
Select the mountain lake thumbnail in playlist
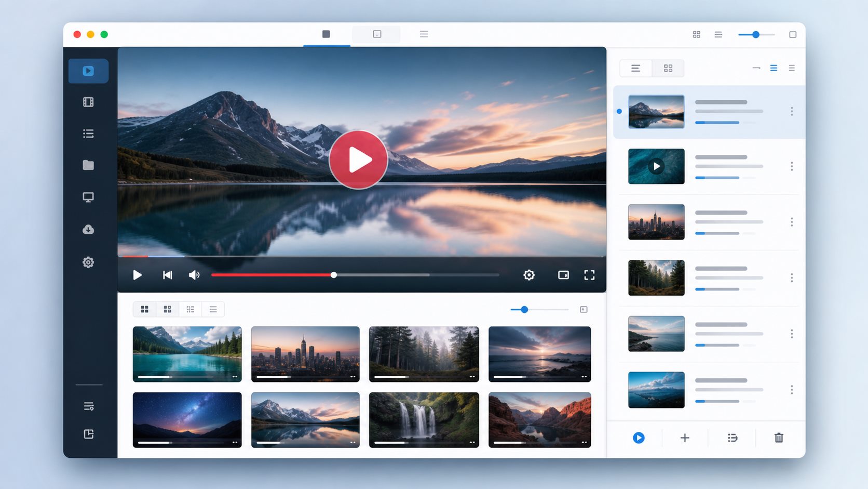tap(656, 112)
